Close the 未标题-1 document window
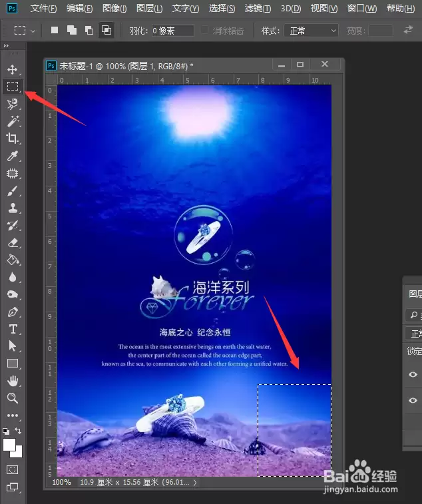Viewport: 422px width, 504px height. tap(325, 65)
